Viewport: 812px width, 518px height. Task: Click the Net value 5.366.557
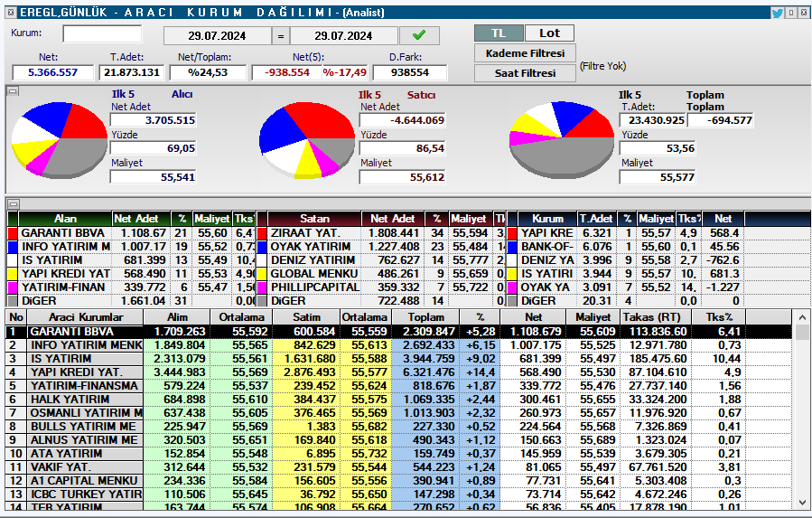(x=52, y=72)
